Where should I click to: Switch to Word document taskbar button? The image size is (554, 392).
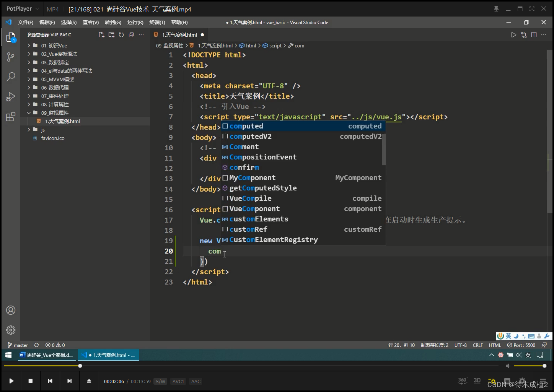(46, 355)
